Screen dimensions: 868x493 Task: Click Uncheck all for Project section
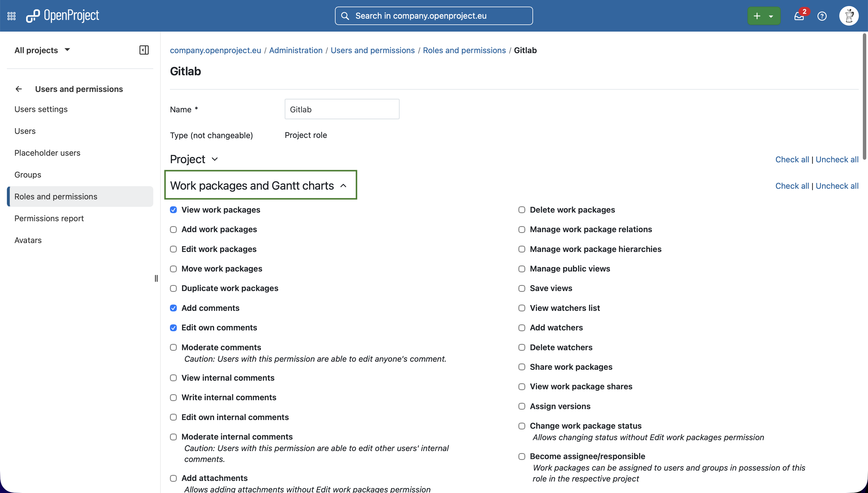point(837,159)
